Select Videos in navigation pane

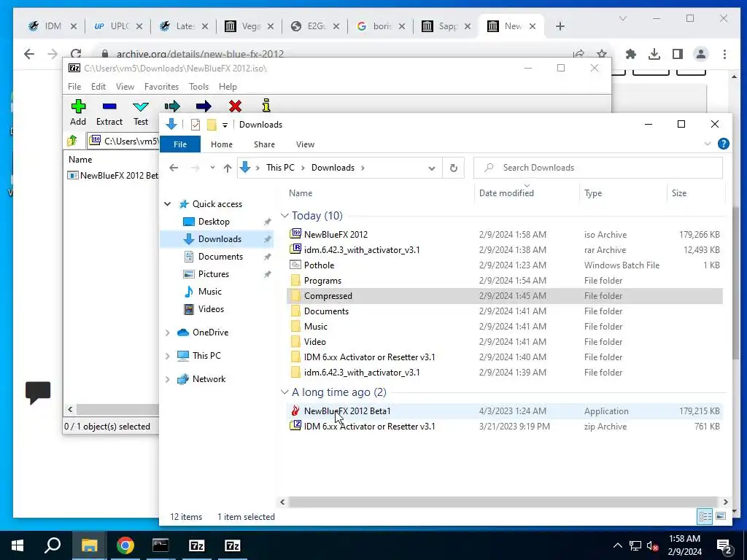[211, 309]
